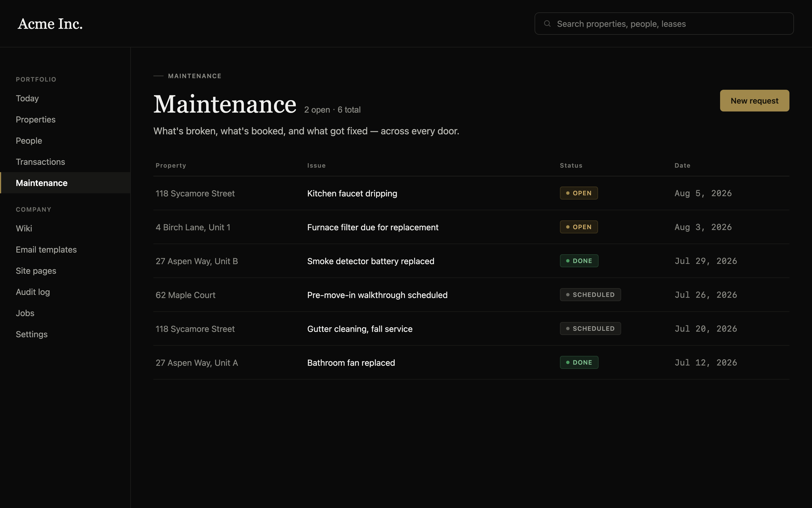
Task: Click the Date column header
Action: (683, 166)
